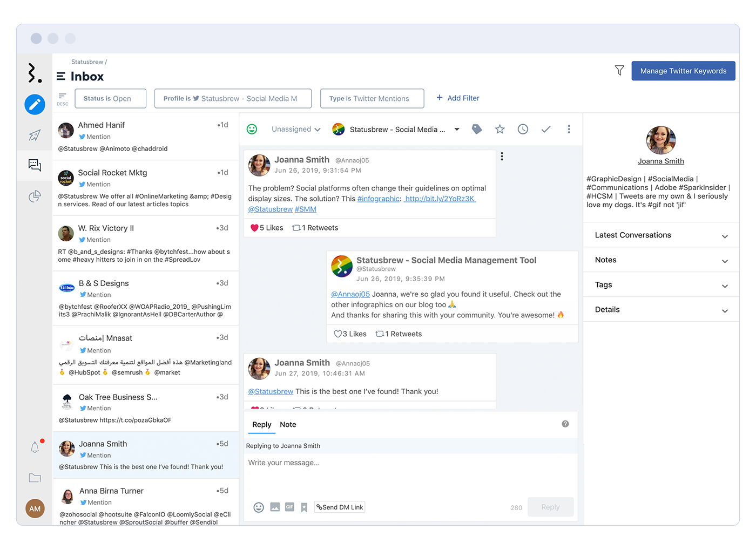Expand the Details section
The image size is (756, 550).
661,309
